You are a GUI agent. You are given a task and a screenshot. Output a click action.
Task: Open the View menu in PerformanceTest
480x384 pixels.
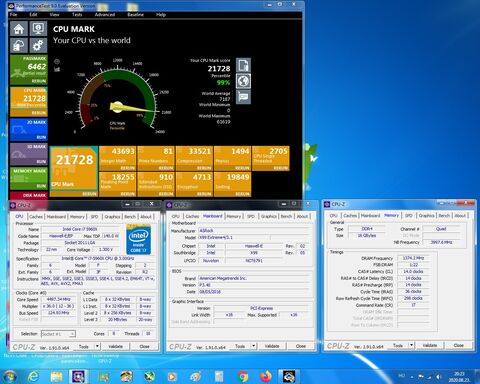pos(54,15)
